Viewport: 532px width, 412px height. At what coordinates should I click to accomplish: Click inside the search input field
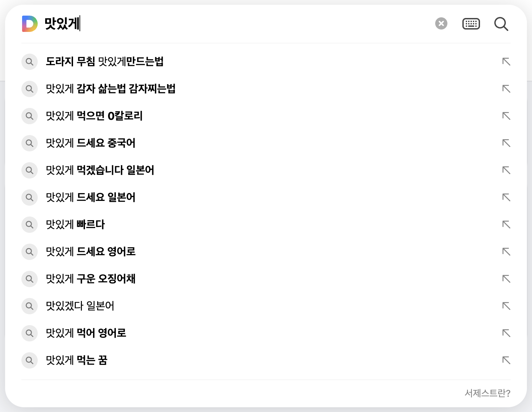[238, 24]
